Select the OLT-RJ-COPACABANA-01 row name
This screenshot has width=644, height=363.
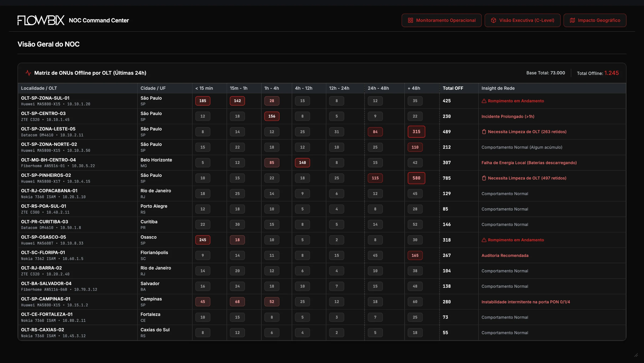(x=49, y=191)
